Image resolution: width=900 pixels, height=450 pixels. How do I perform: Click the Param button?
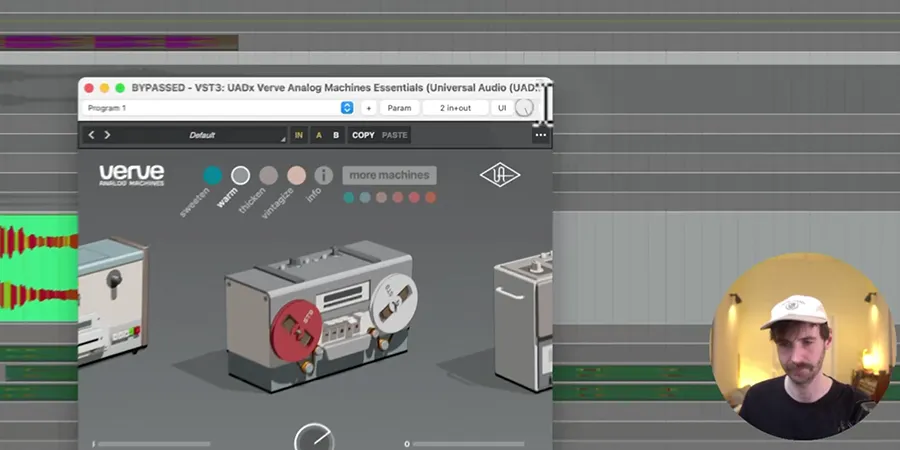[x=399, y=108]
